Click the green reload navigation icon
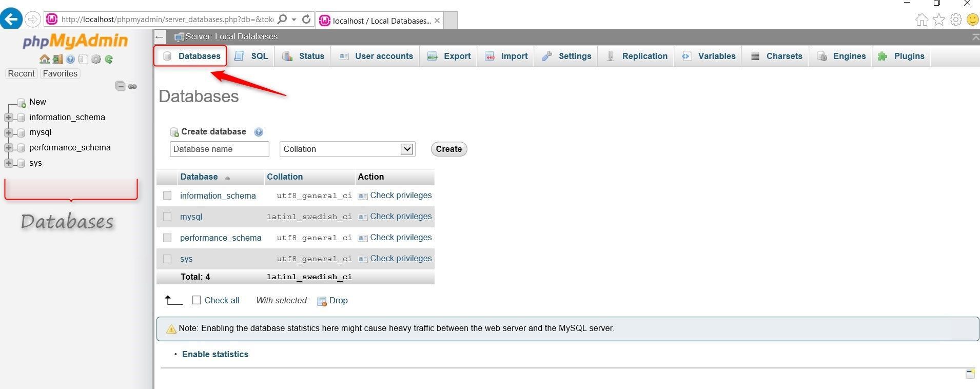This screenshot has height=389, width=980. click(109, 59)
